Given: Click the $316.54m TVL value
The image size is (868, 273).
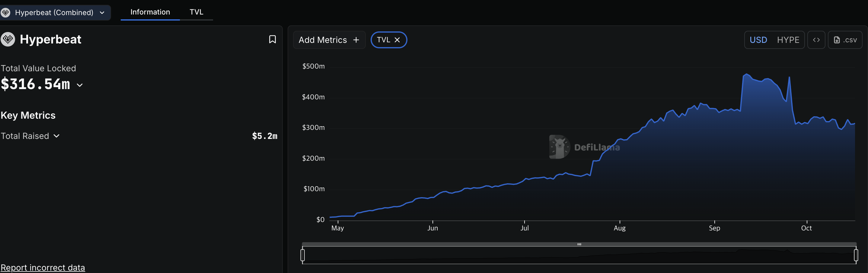Looking at the screenshot, I should tap(35, 84).
